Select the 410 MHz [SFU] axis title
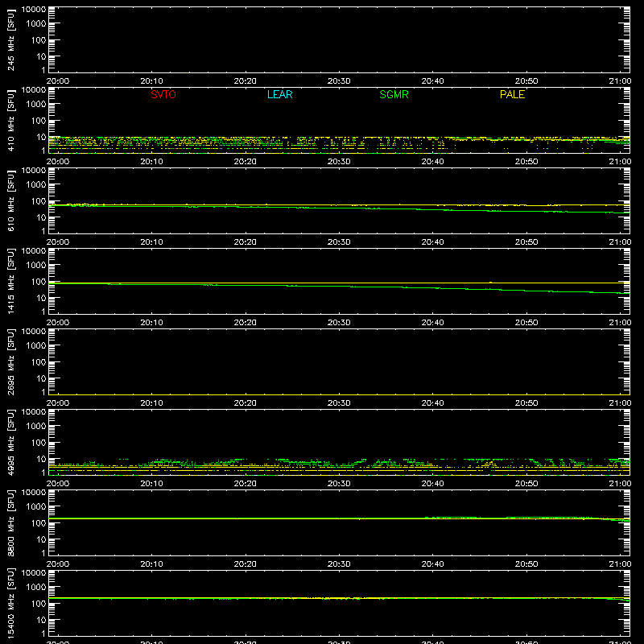 [10, 120]
